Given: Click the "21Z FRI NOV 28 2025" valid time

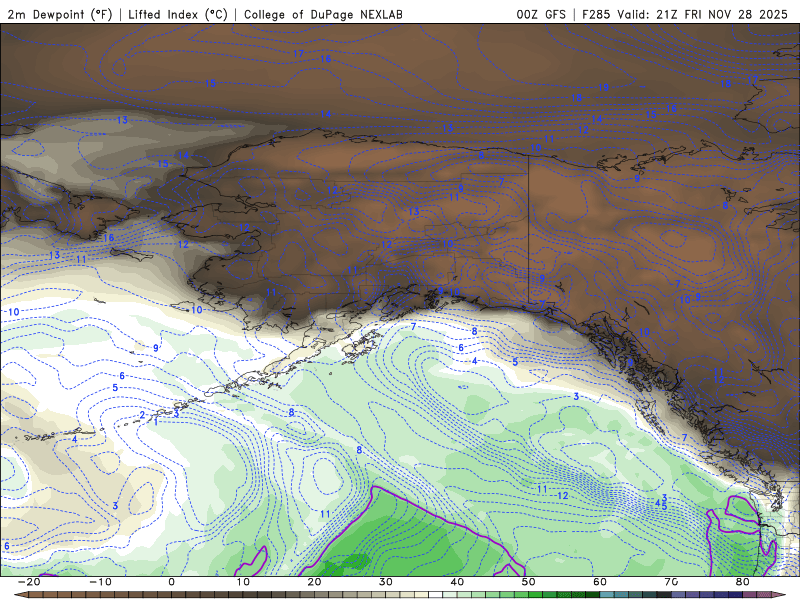Looking at the screenshot, I should (722, 14).
